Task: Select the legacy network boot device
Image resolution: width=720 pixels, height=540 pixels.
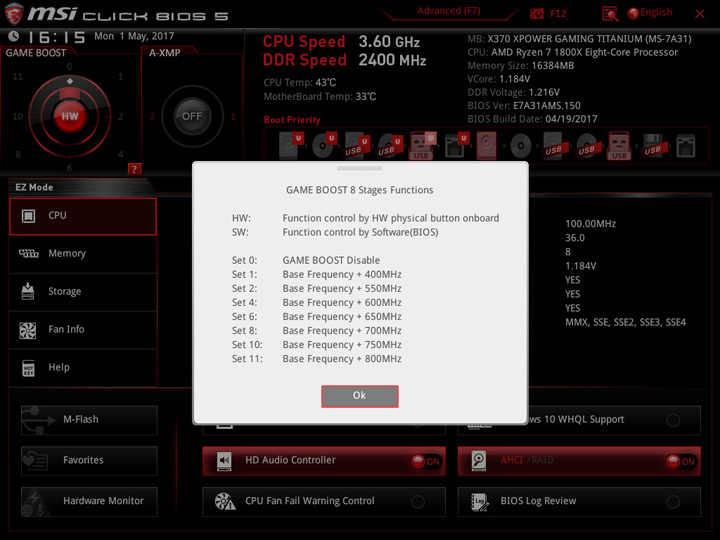Action: pos(686,146)
